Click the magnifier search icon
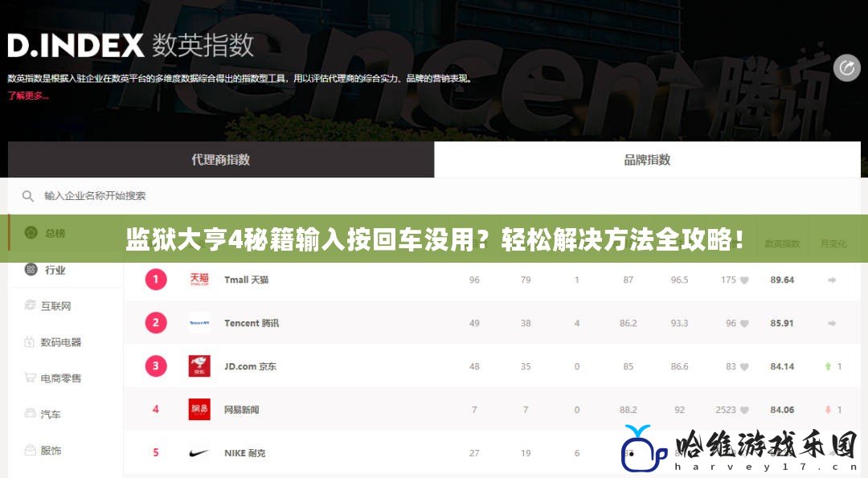 [x=27, y=196]
